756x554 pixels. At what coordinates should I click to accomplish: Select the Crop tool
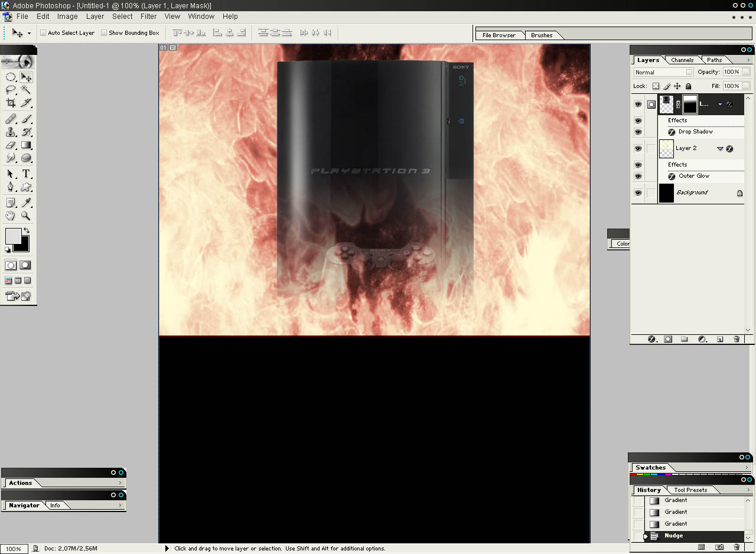coord(11,103)
